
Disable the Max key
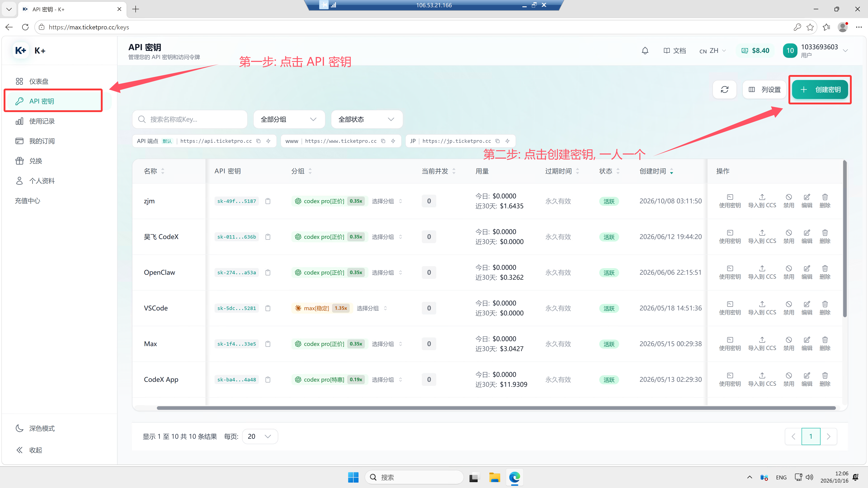788,344
